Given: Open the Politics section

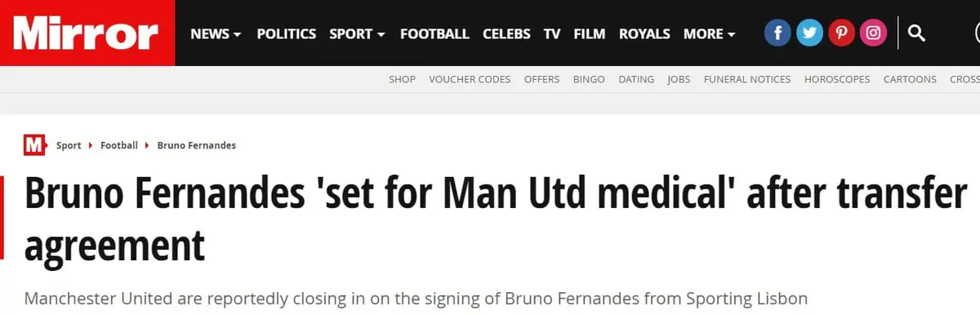Looking at the screenshot, I should point(286,33).
